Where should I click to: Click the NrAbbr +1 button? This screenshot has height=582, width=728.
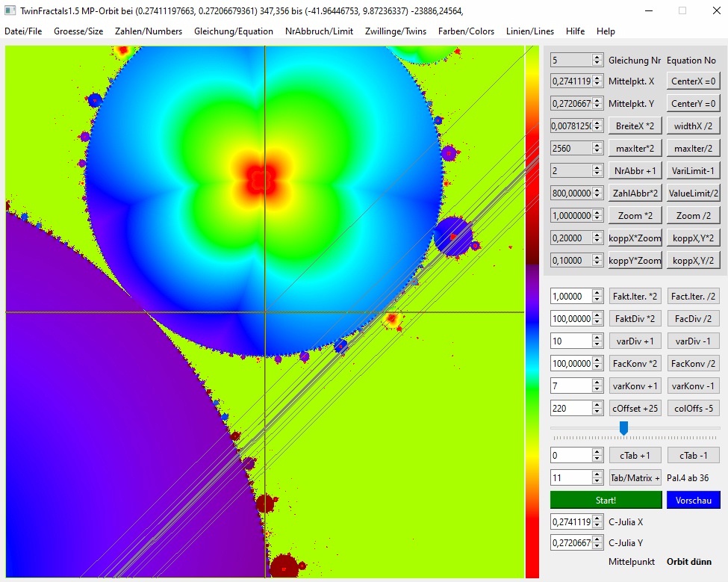(x=635, y=170)
